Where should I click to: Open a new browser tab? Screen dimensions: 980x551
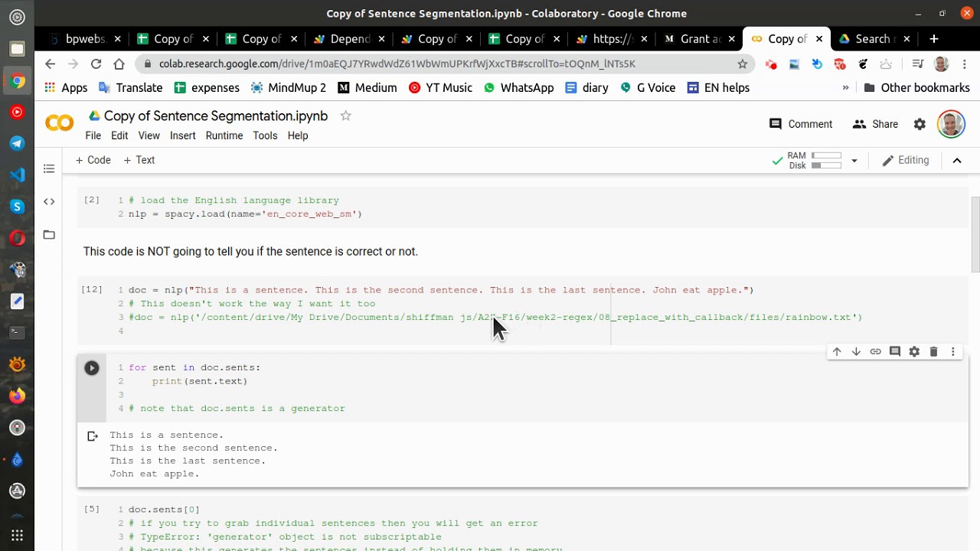(933, 38)
